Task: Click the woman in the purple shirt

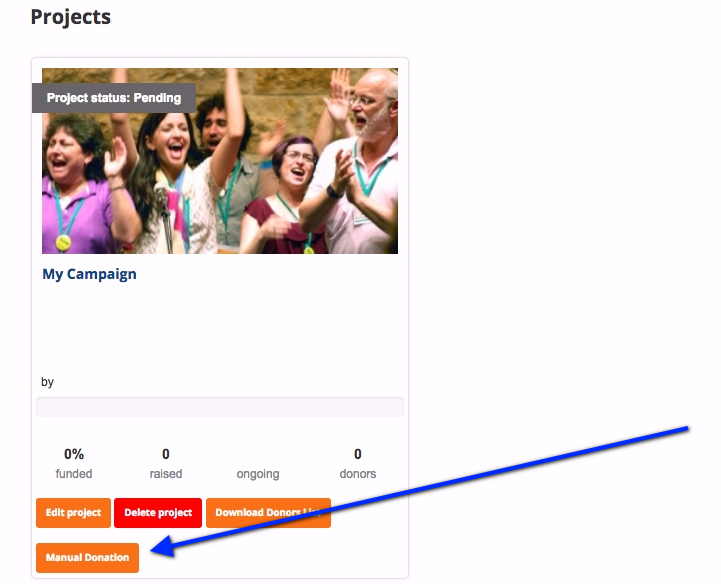Action: tap(80, 184)
